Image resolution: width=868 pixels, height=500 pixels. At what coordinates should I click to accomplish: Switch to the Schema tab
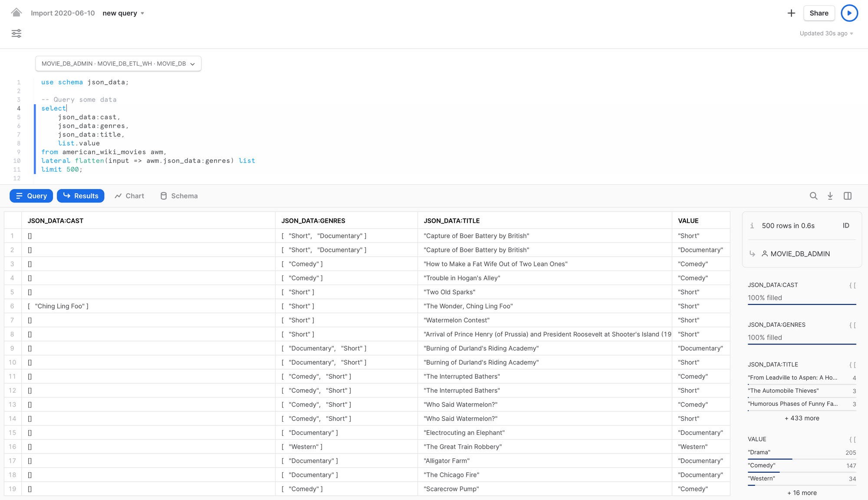tap(179, 196)
